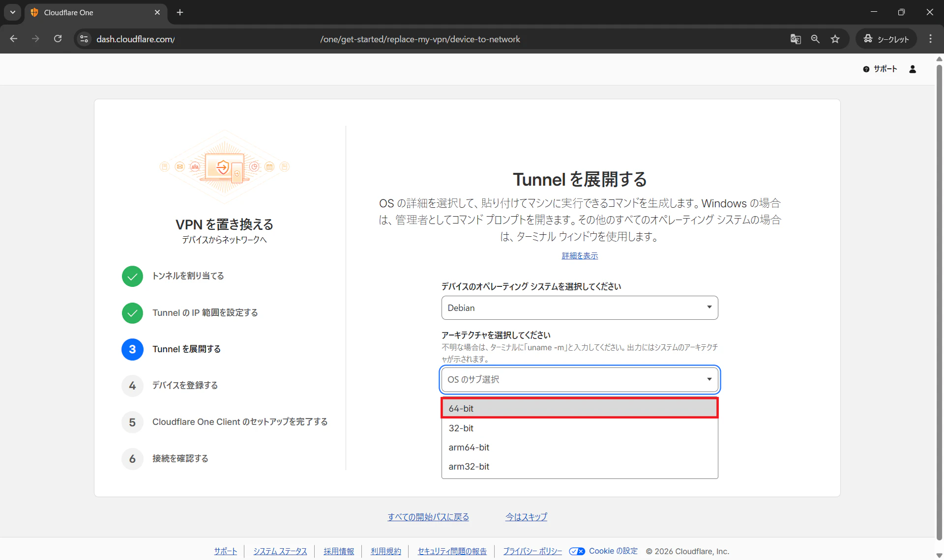Choose the arm64-bit option

(x=580, y=448)
